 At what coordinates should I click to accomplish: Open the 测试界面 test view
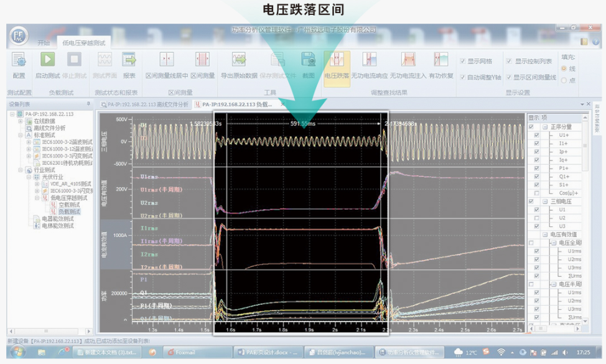(x=105, y=65)
